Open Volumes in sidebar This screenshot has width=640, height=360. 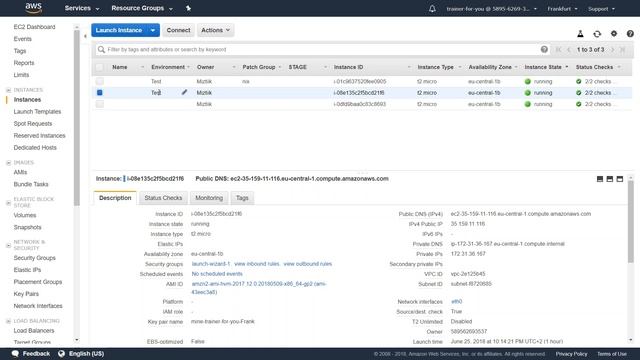tap(24, 215)
